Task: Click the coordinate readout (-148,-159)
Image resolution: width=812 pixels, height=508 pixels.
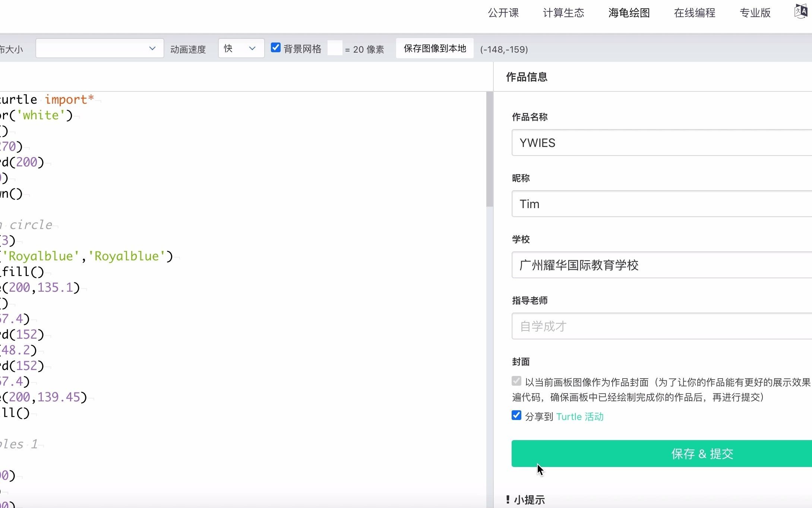Action: [504, 49]
